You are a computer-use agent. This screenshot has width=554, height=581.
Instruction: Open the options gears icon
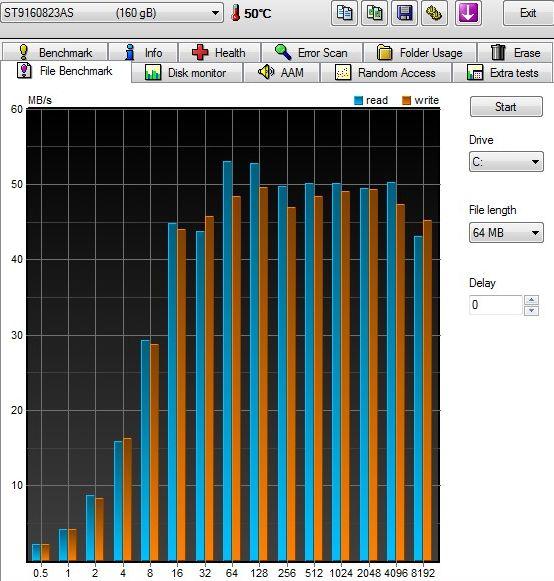click(434, 13)
